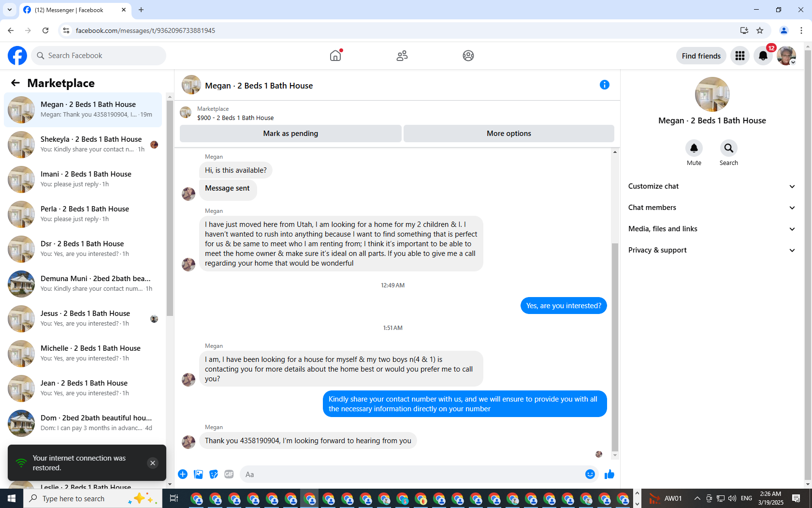The width and height of the screenshot is (812, 508).
Task: Send a thumbs-up like
Action: [x=609, y=474]
